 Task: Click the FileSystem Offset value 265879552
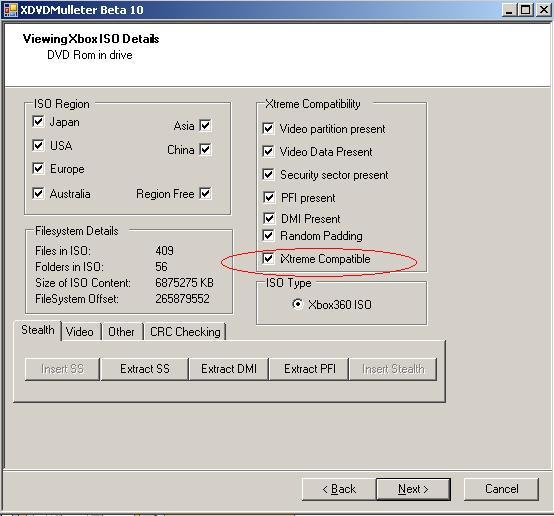pyautogui.click(x=182, y=299)
